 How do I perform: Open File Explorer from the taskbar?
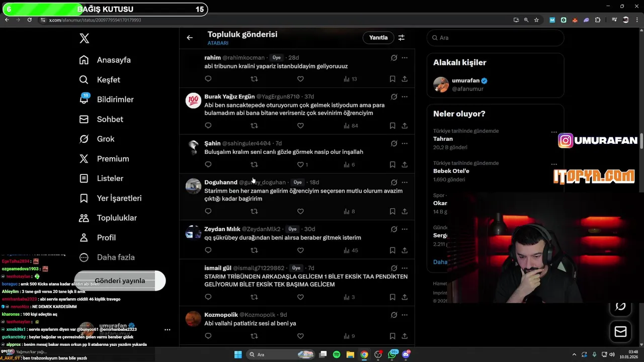(x=350, y=354)
